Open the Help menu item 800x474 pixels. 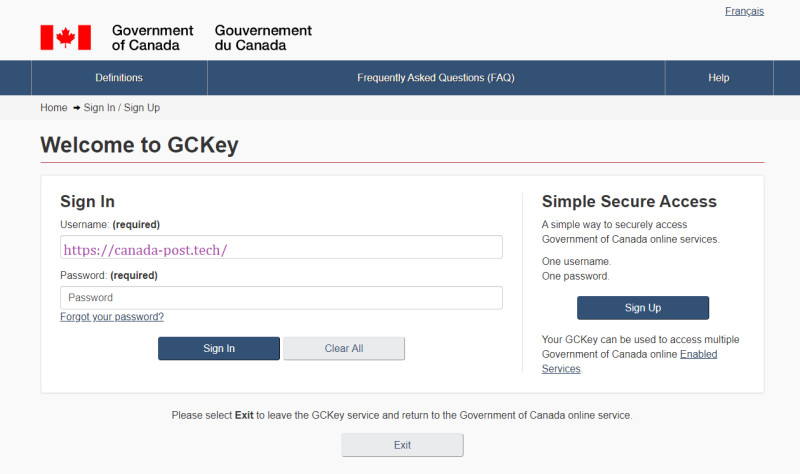click(719, 78)
